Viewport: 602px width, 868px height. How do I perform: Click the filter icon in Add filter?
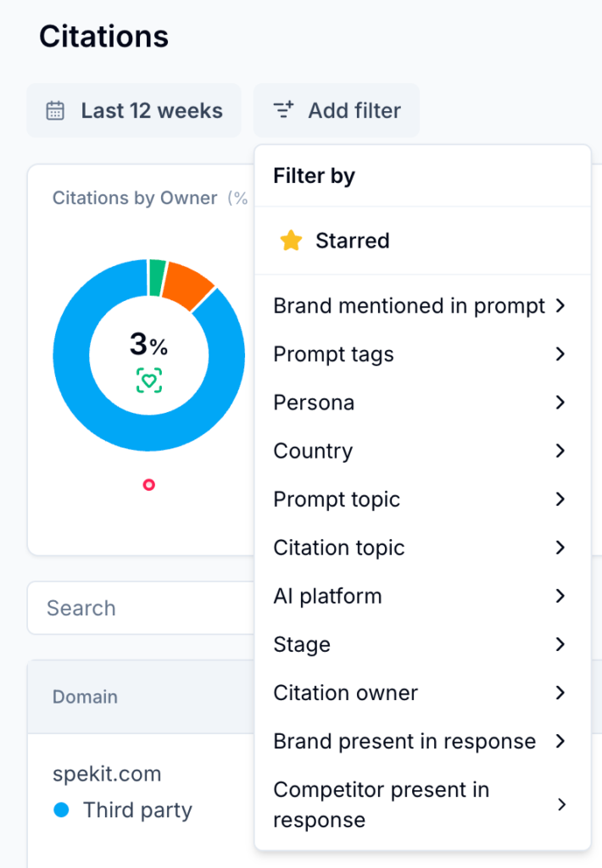click(283, 110)
